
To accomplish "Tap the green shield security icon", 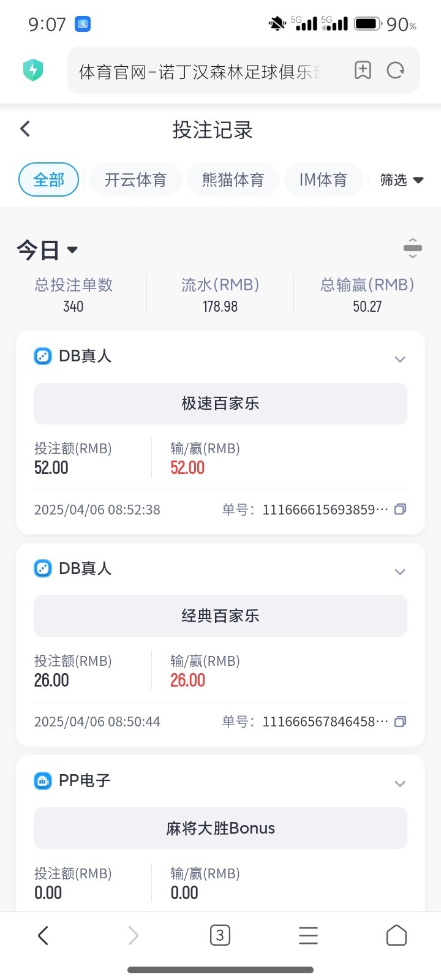I will [x=33, y=70].
